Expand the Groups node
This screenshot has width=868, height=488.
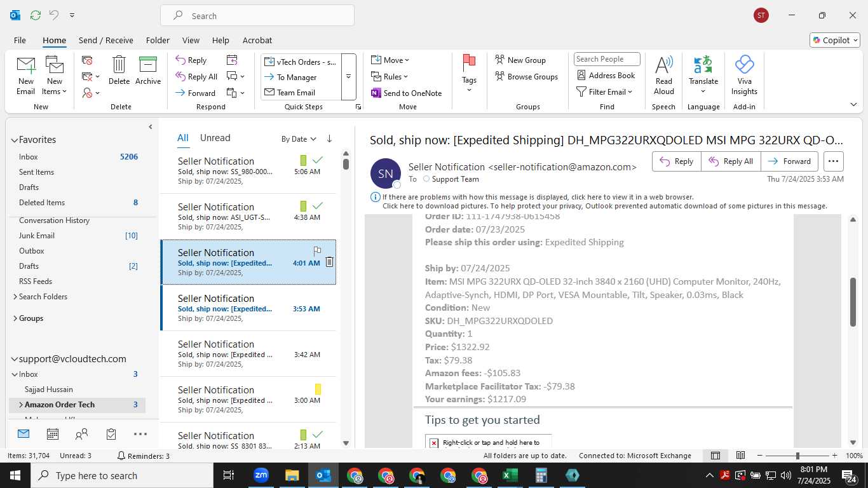pos(15,318)
